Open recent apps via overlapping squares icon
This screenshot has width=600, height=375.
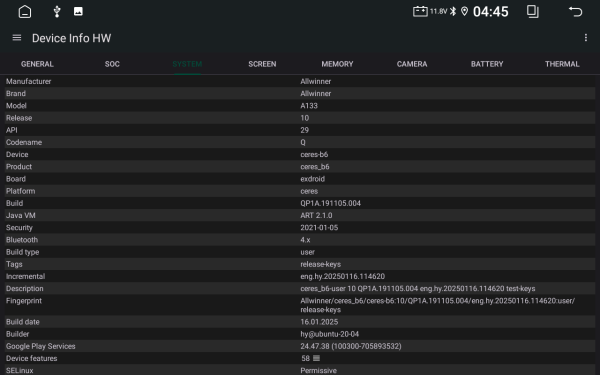pos(533,11)
